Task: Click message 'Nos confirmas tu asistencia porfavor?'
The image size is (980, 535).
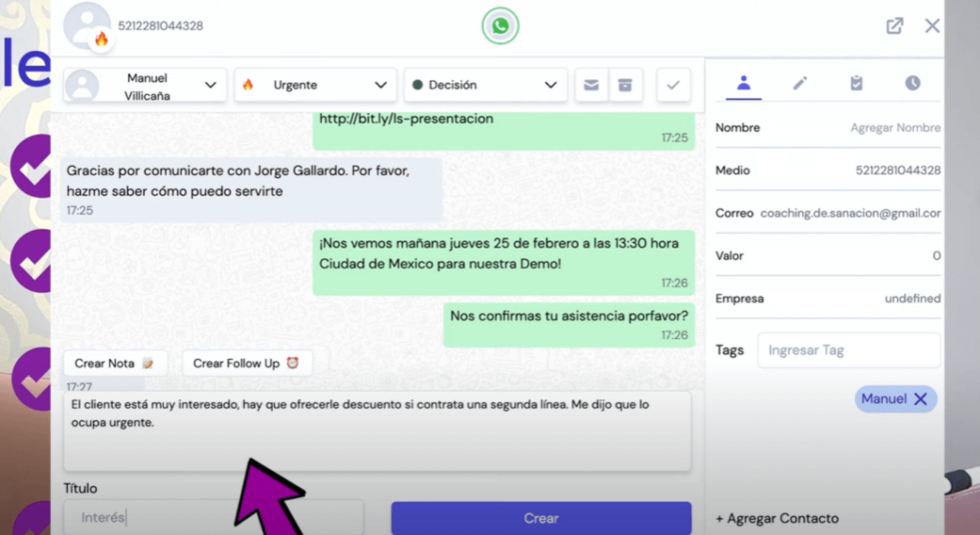Action: click(569, 325)
